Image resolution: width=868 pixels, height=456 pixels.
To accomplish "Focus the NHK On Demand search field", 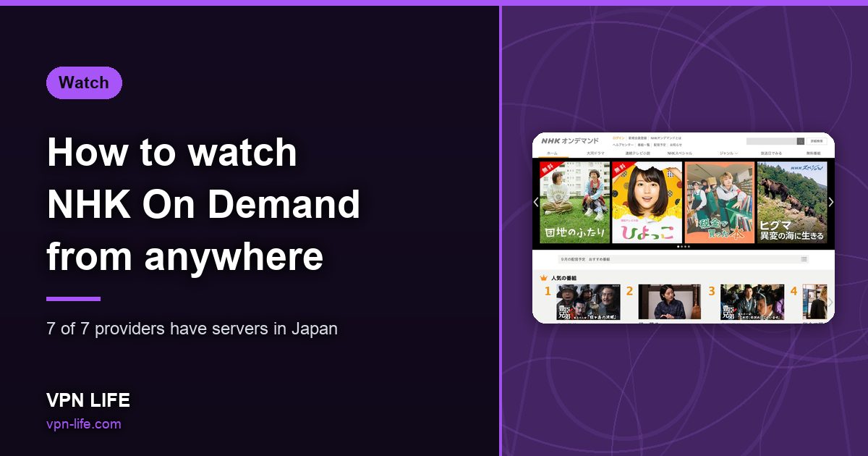I will (x=772, y=141).
